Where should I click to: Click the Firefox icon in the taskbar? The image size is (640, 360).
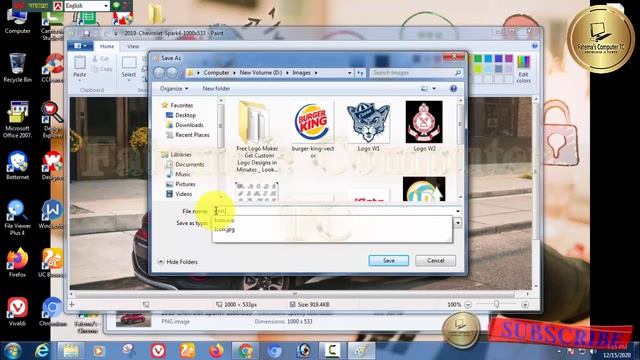(x=217, y=351)
